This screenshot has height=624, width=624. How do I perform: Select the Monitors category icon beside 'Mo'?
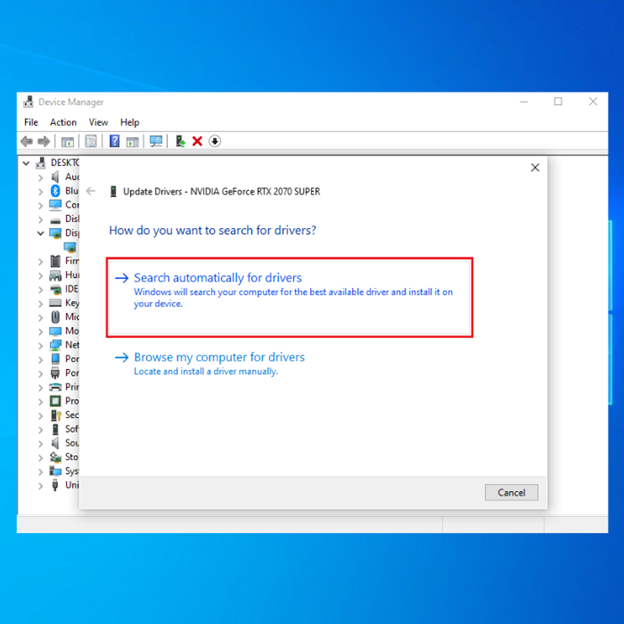click(x=55, y=331)
